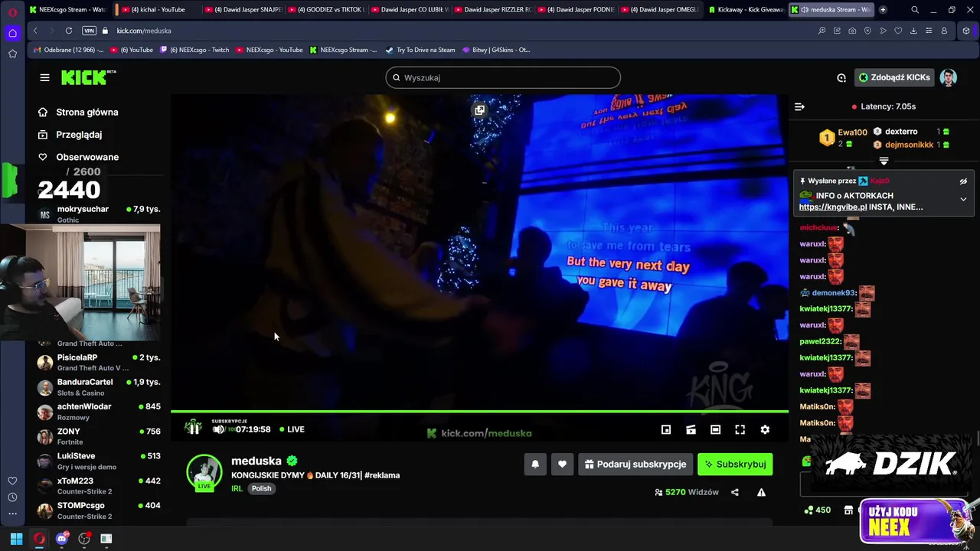
Task: Click the Subskrybuj button
Action: [735, 464]
